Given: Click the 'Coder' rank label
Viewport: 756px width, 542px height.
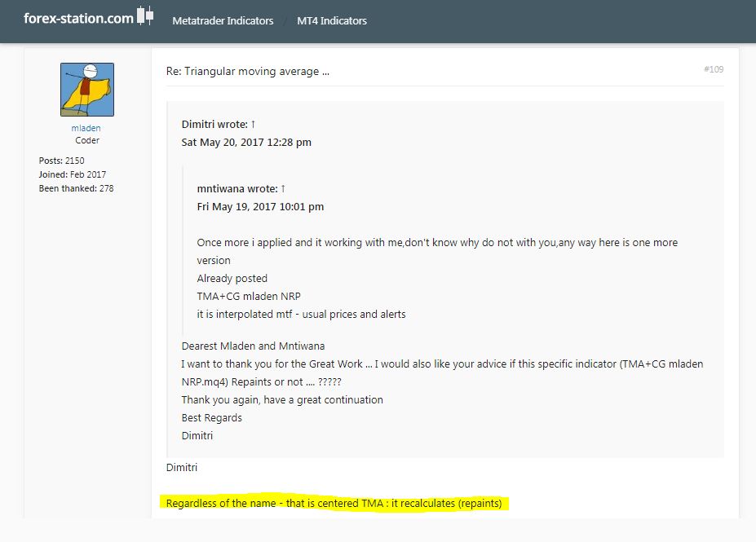Looking at the screenshot, I should pos(87,140).
